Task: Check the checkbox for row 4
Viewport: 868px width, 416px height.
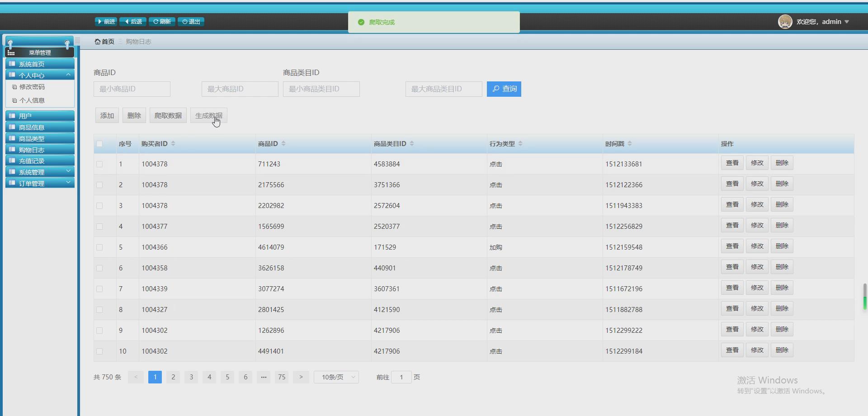Action: [x=99, y=227]
